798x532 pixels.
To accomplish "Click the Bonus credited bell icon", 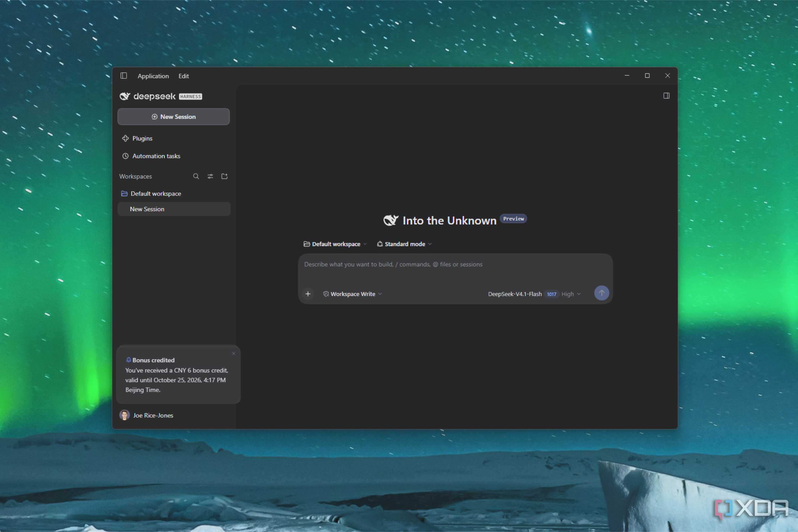I will coord(128,360).
